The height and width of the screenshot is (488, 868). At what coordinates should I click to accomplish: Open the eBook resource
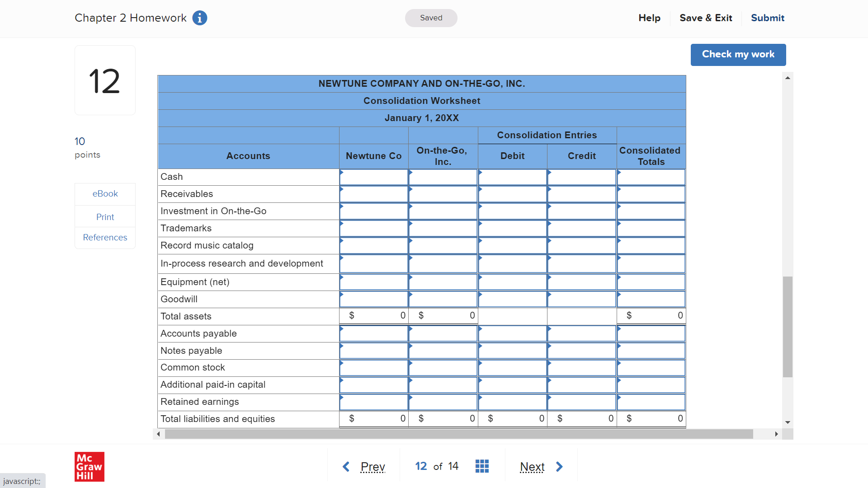(105, 194)
